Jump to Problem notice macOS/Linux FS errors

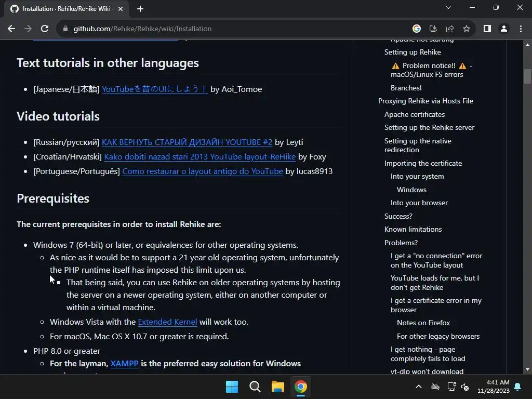[432, 70]
